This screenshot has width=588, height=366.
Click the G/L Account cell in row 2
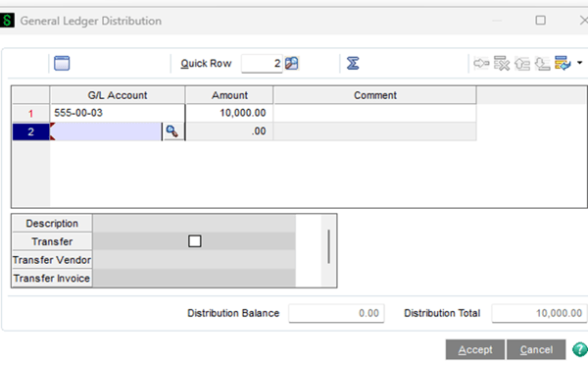click(x=106, y=131)
